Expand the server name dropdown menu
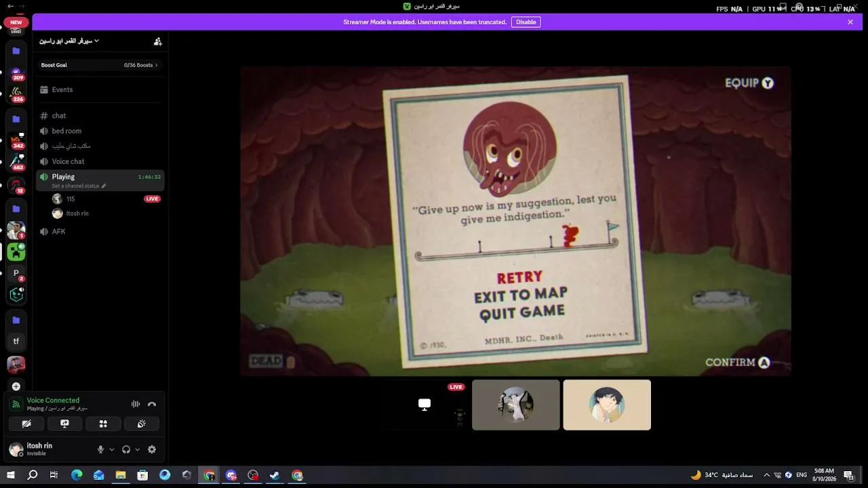The width and height of the screenshot is (868, 488). coord(69,41)
